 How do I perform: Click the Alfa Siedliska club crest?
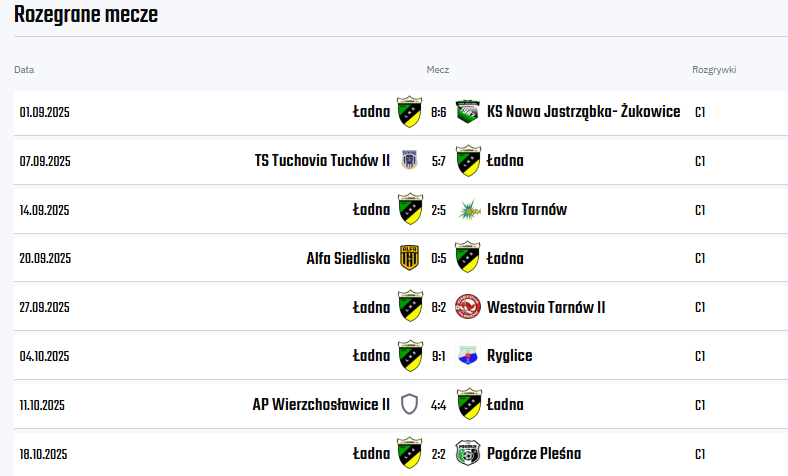click(409, 258)
